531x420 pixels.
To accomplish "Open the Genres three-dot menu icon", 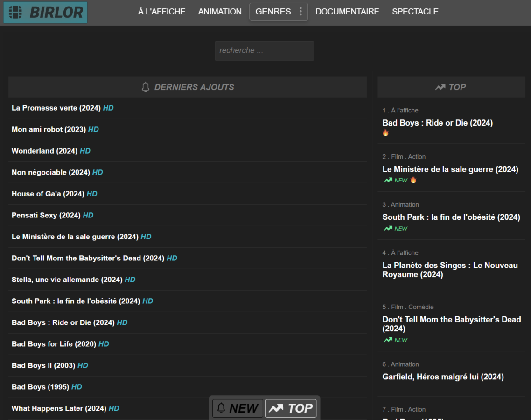I will (x=300, y=12).
